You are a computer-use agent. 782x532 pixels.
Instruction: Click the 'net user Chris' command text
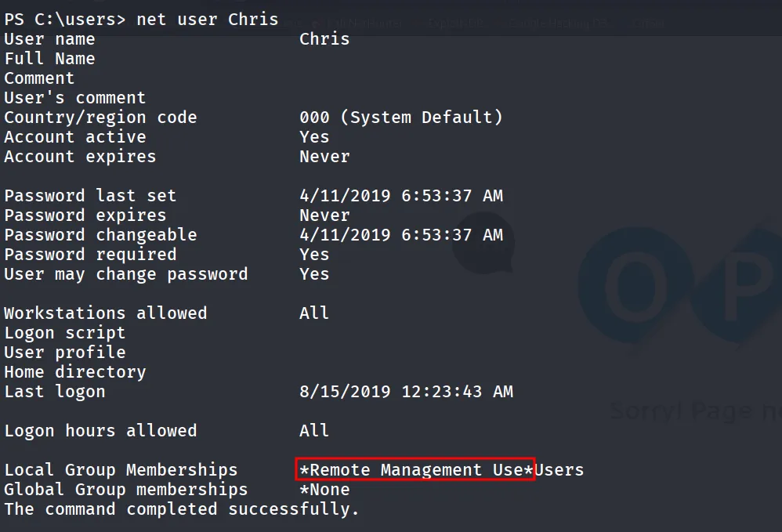coord(207,19)
